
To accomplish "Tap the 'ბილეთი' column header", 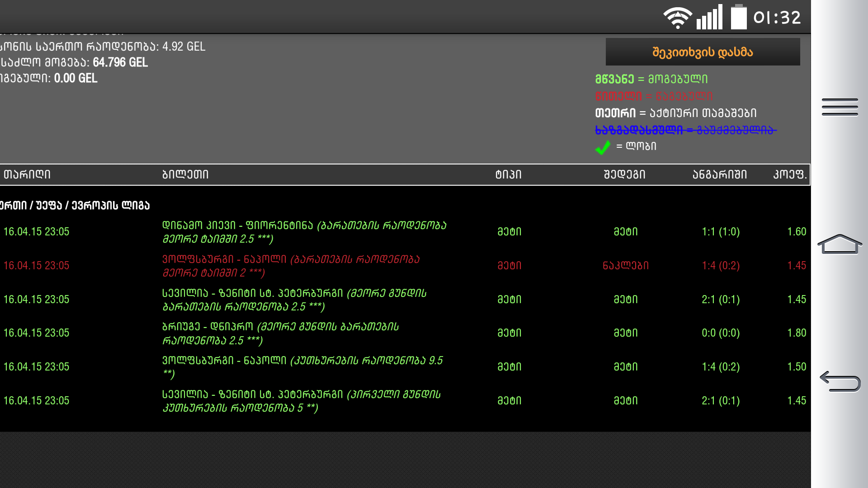I will pos(185,174).
